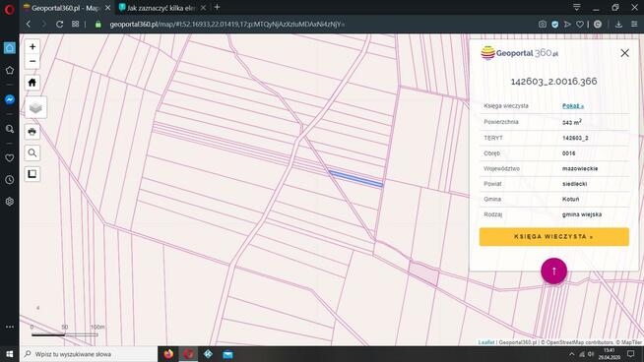
Task: Add page to bookmarks with heart icon
Action: point(580,25)
